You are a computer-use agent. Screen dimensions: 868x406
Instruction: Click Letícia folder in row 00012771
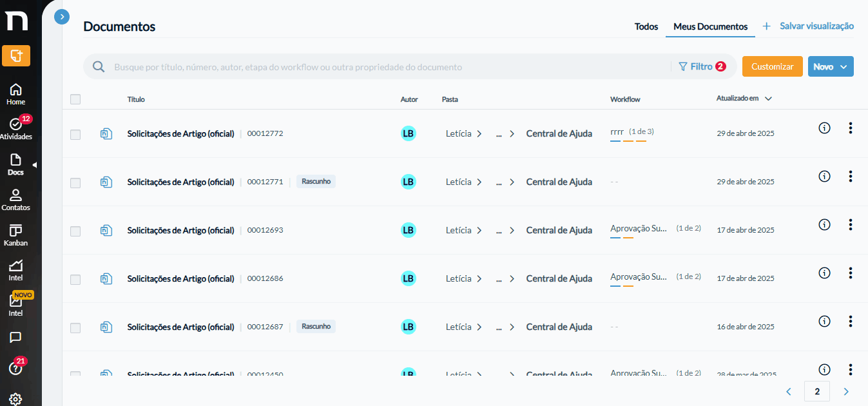(x=459, y=182)
